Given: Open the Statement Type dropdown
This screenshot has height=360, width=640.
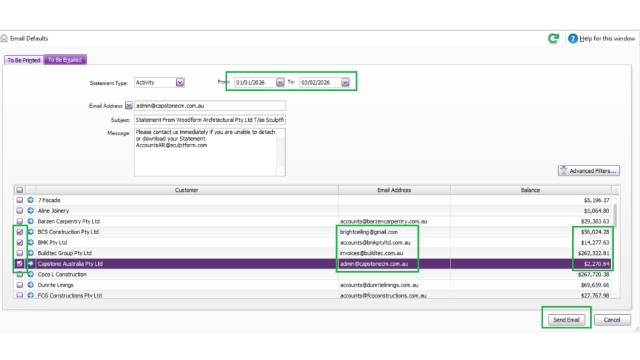Looking at the screenshot, I should click(180, 82).
